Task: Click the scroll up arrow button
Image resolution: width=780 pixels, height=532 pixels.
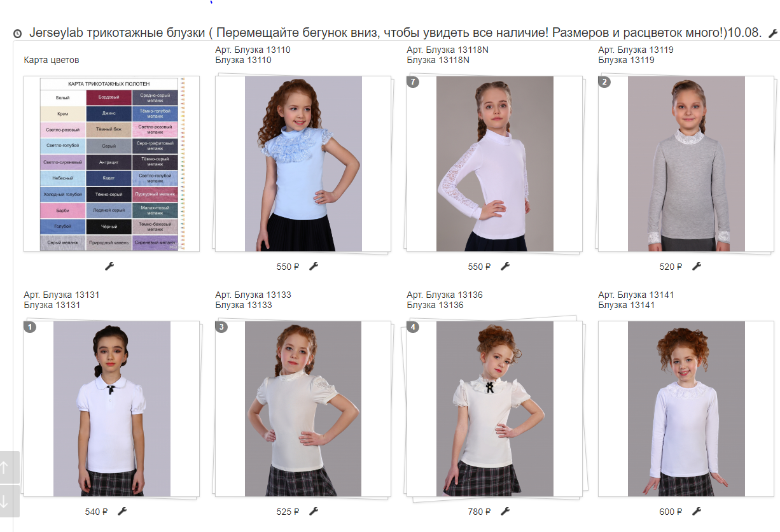Action: tap(5, 468)
